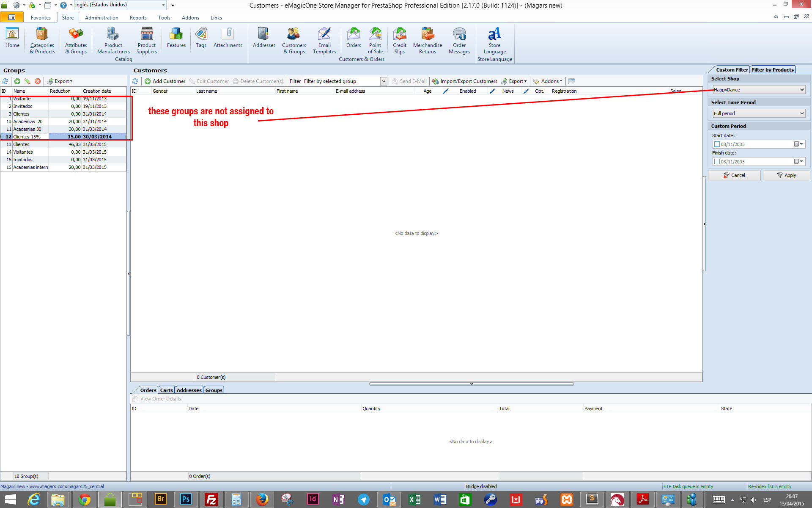812x508 pixels.
Task: Click the Apply filter button
Action: [x=786, y=175]
